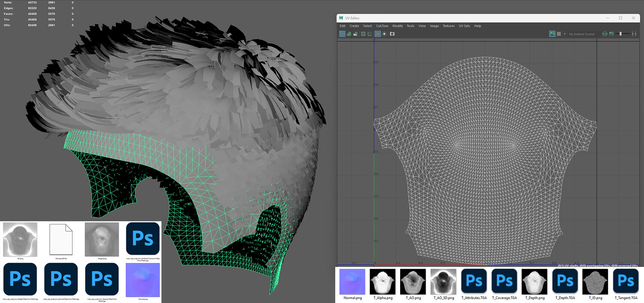Click the 'Faces:' statistic in viewport HUD
This screenshot has width=644, height=303.
pyautogui.click(x=8, y=14)
